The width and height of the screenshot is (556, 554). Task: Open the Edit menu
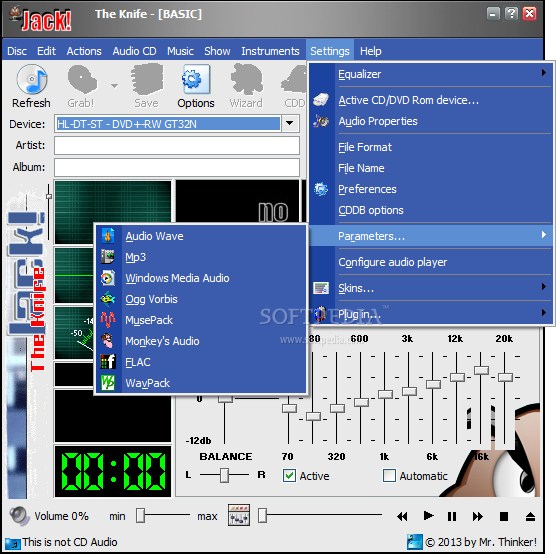46,51
